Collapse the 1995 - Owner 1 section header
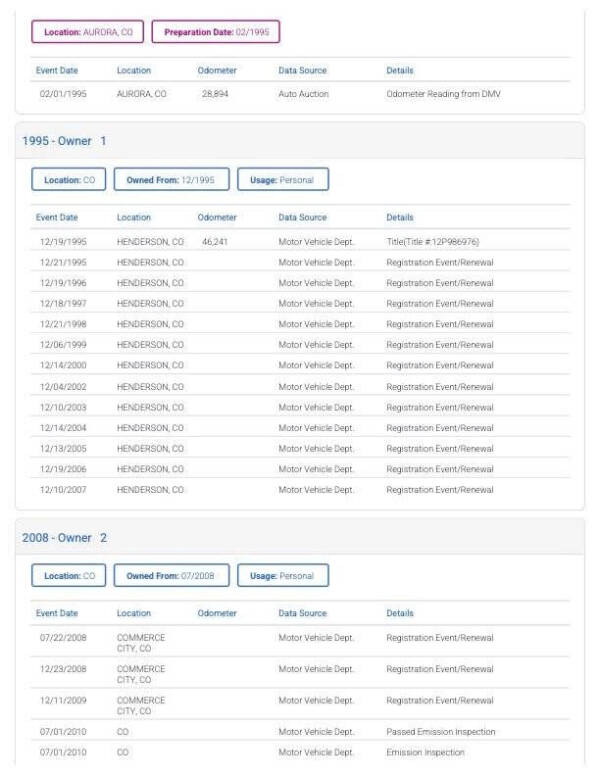 point(300,141)
